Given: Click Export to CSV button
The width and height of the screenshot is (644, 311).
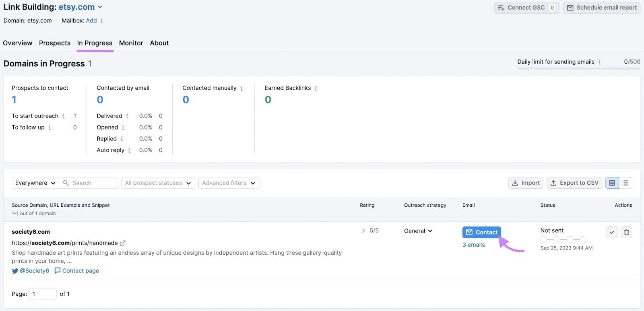Looking at the screenshot, I should click(x=574, y=183).
